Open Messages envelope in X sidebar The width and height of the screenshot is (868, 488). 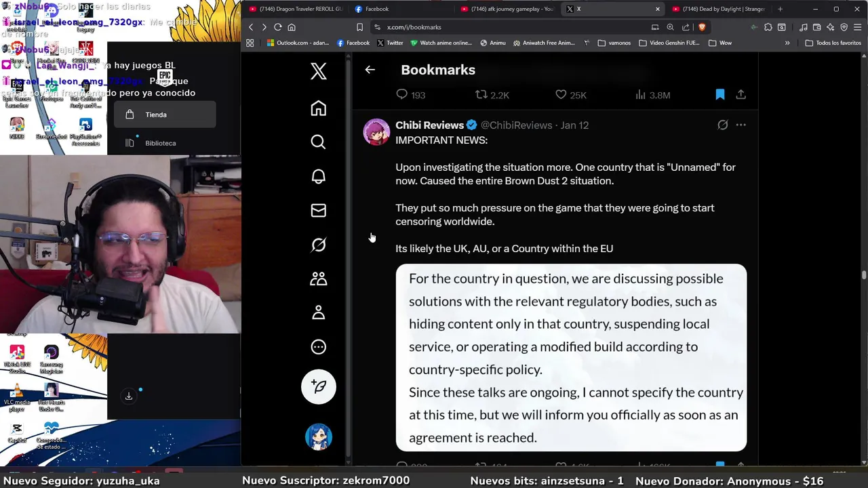tap(318, 210)
